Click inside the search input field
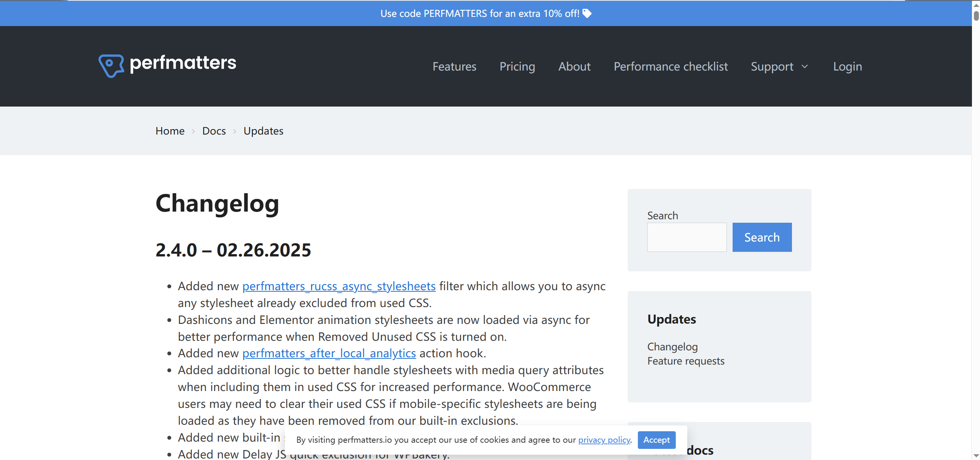The height and width of the screenshot is (460, 980). click(x=686, y=237)
